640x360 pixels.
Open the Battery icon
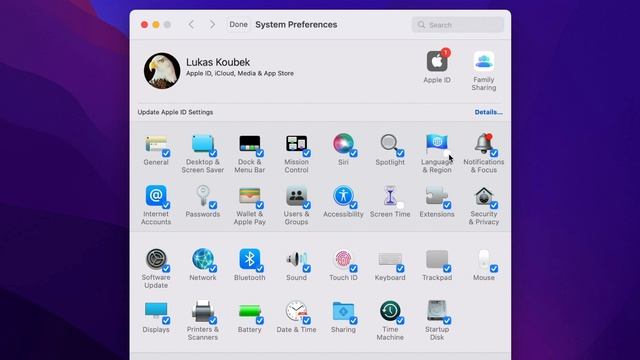point(249,311)
